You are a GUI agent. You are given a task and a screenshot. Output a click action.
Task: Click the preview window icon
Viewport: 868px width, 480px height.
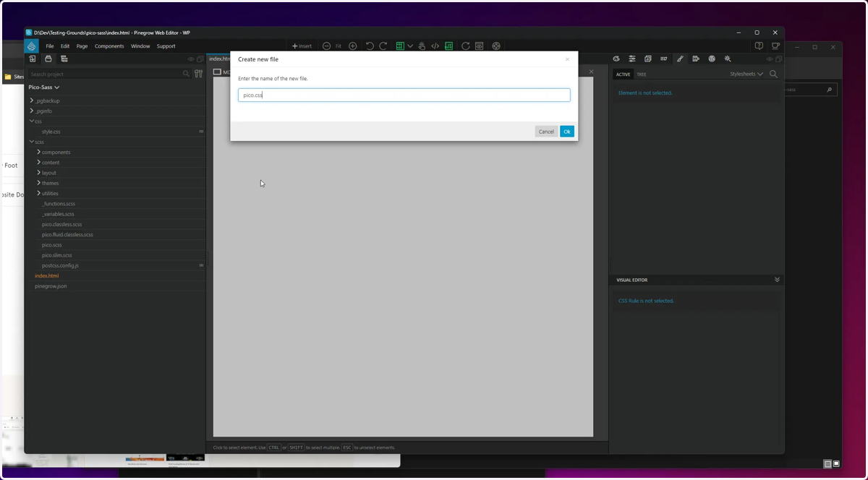[479, 46]
